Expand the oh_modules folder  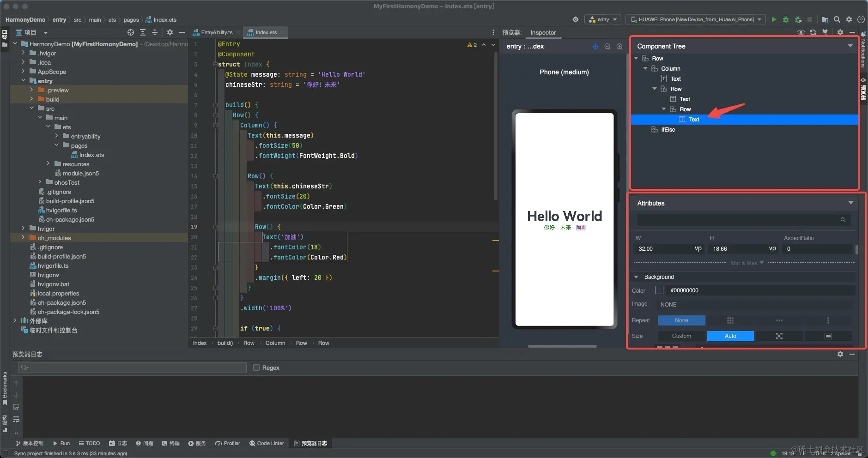23,237
